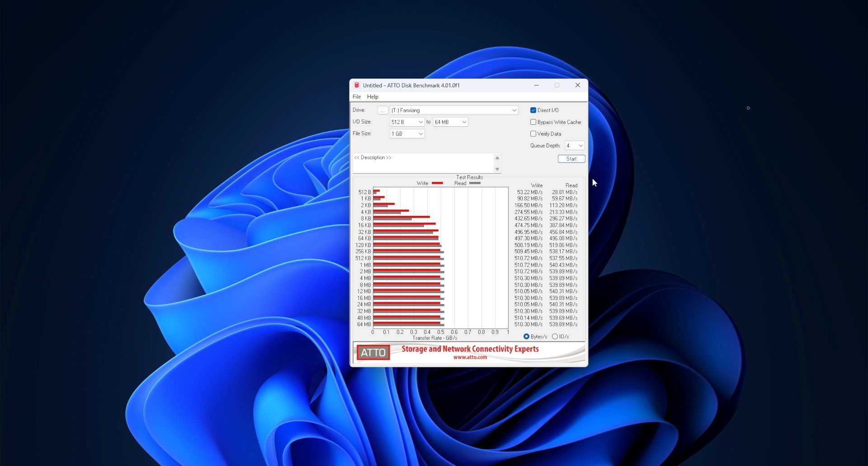Click the 387.84 MB/s read value

[563, 225]
